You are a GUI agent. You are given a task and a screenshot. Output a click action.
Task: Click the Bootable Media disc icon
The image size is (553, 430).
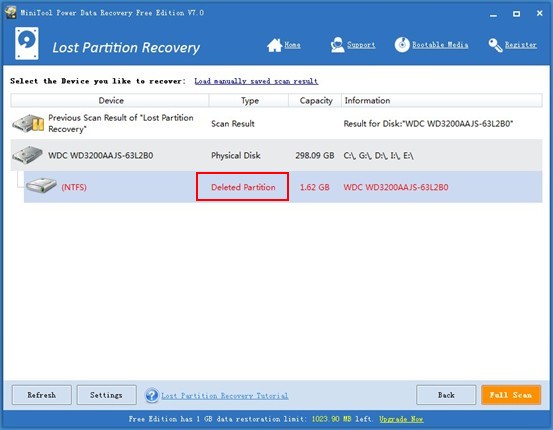click(402, 45)
